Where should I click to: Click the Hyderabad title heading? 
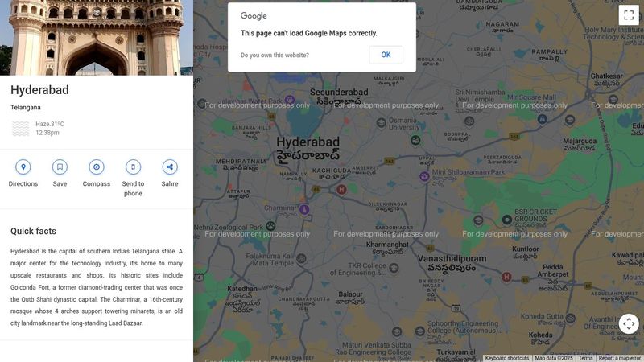click(x=39, y=90)
